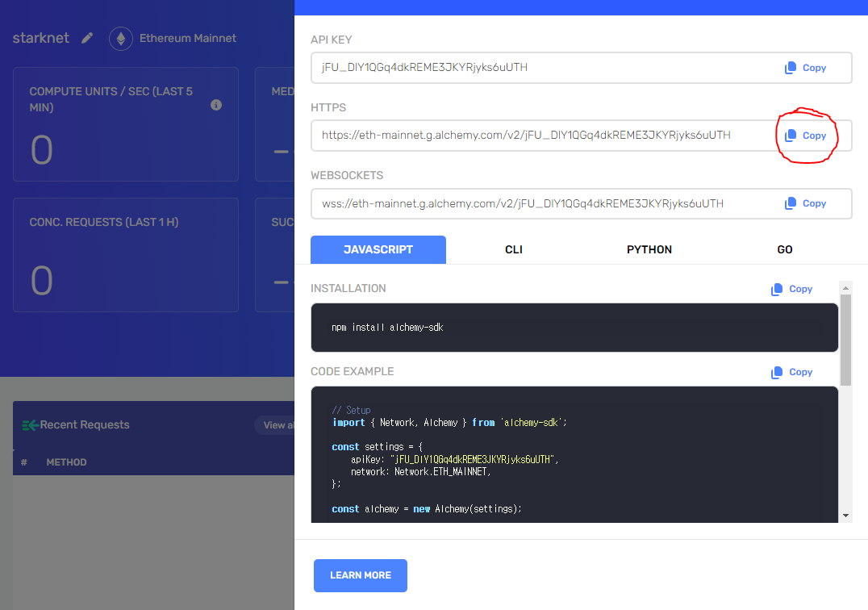Switch to the CLI tab
This screenshot has height=610, width=868.
coord(514,249)
